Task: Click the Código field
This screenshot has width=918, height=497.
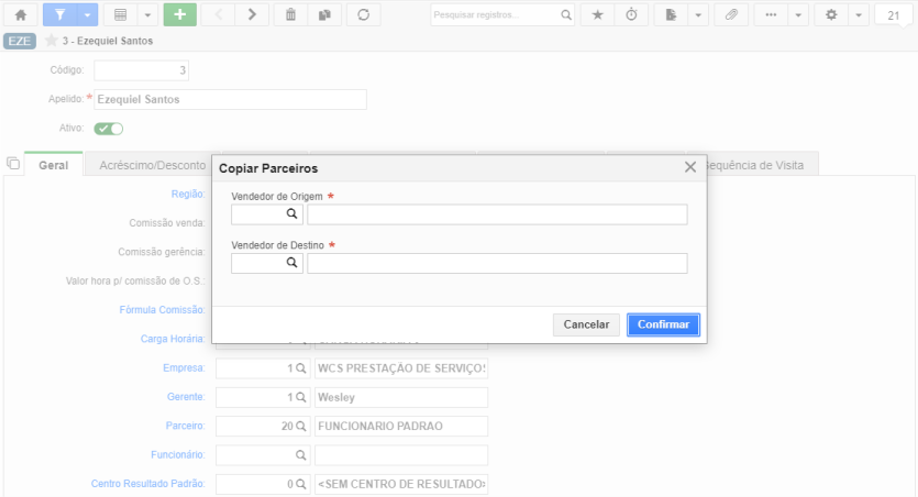Action: [x=141, y=70]
